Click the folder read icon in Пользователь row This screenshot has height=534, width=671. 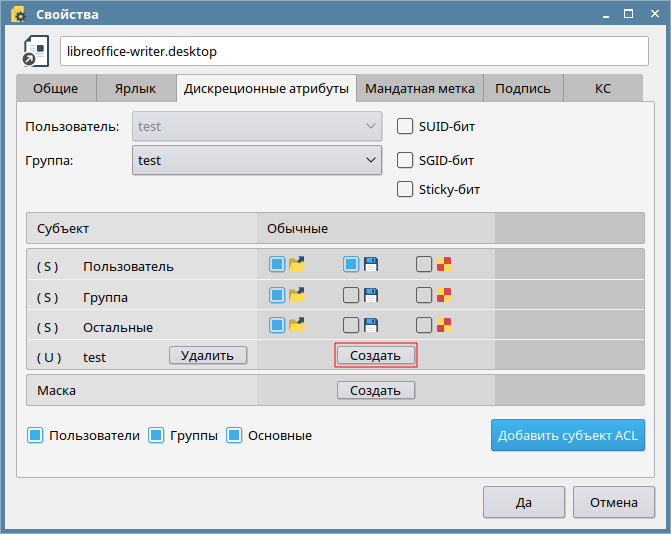point(296,265)
